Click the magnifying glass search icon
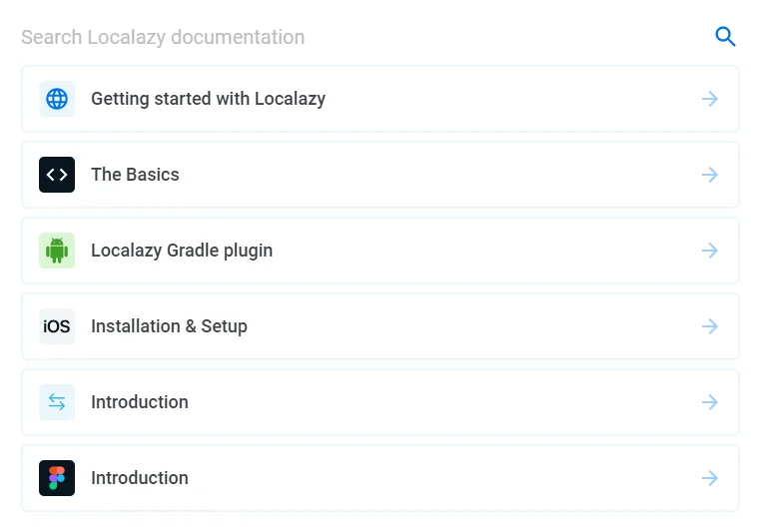This screenshot has width=761, height=532. coord(725,37)
